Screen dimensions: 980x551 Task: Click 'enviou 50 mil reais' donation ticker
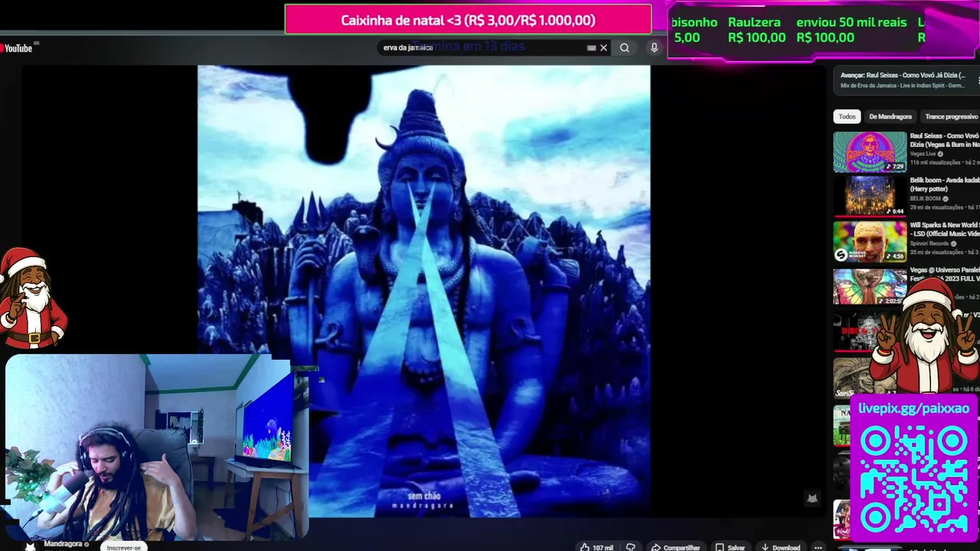851,30
